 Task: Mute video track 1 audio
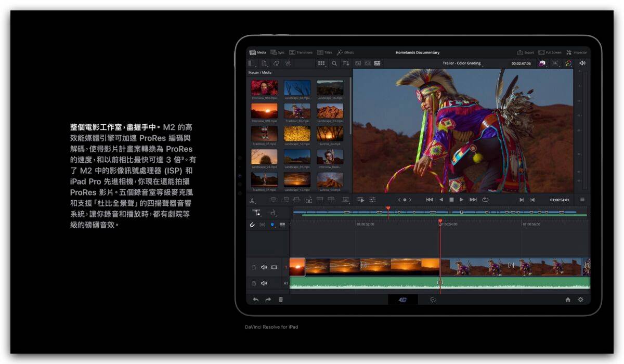264,267
